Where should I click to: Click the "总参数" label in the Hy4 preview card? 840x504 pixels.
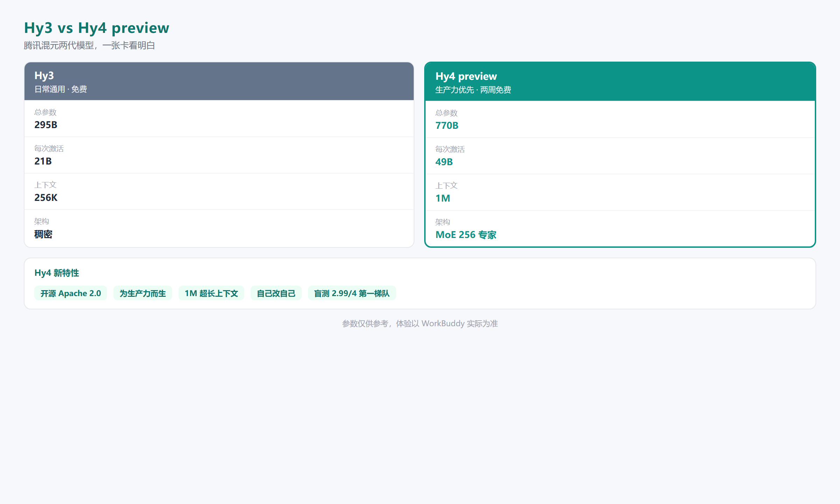pos(447,113)
